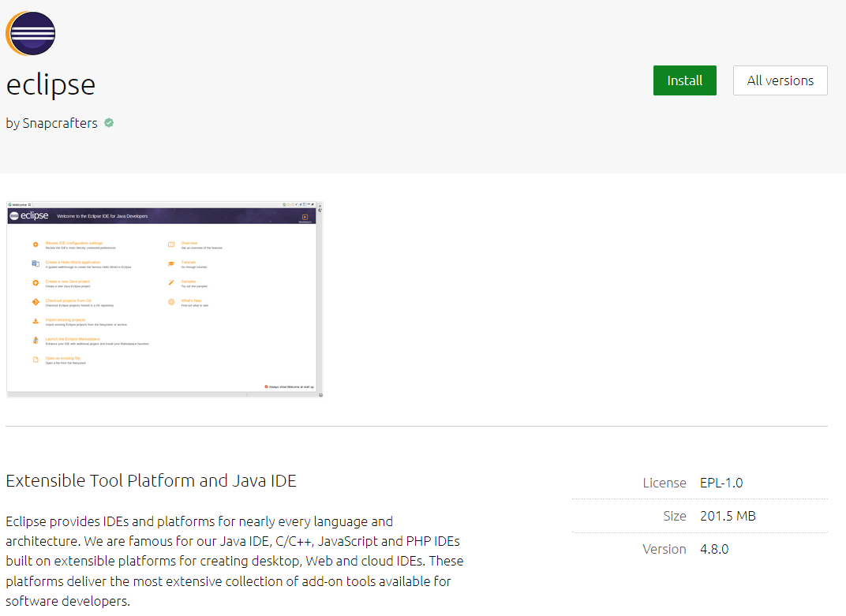The width and height of the screenshot is (846, 616).
Task: Toggle Always show Welcome at start up checkbox
Action: (267, 386)
